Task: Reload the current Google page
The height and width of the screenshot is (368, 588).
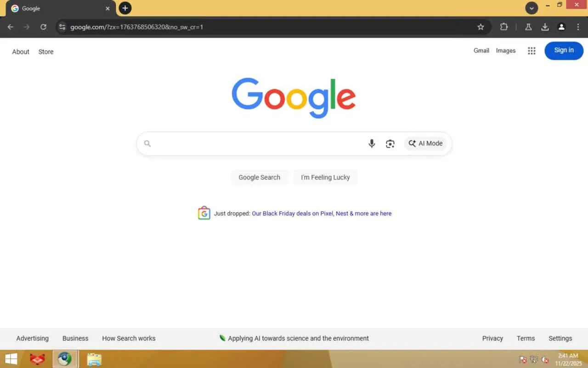Action: pos(43,27)
